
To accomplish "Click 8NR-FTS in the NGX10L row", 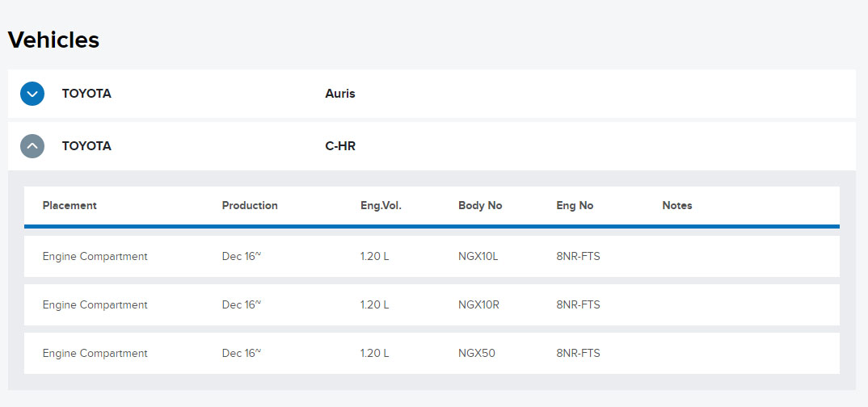I will point(578,257).
